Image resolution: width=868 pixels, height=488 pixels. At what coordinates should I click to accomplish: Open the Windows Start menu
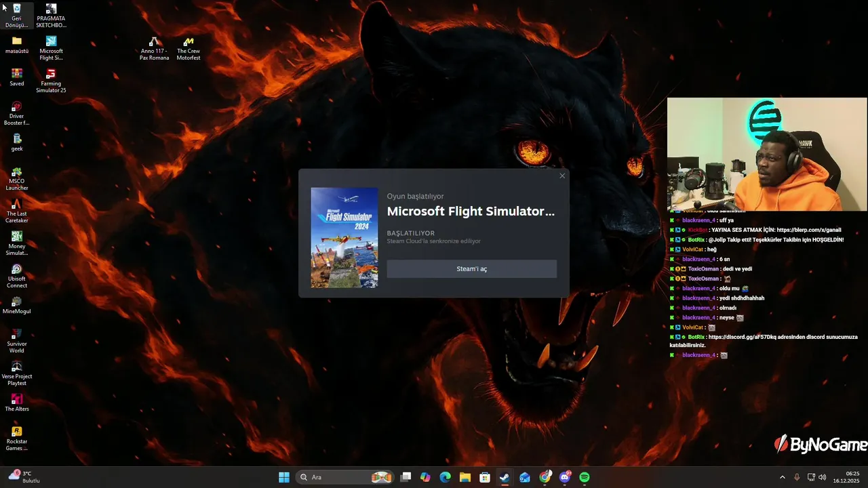pos(284,477)
